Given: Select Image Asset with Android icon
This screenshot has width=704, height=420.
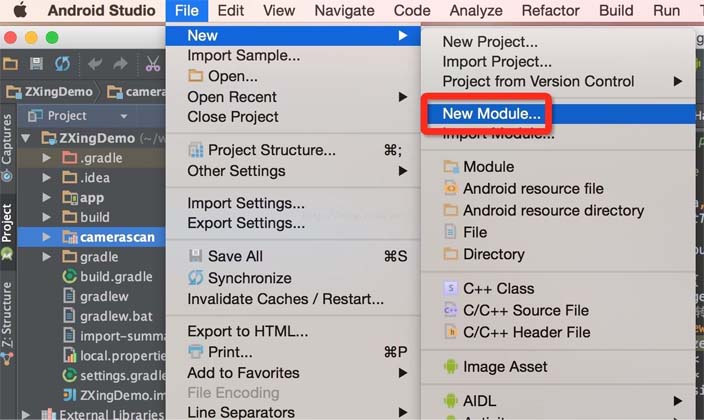Looking at the screenshot, I should pyautogui.click(x=505, y=367).
